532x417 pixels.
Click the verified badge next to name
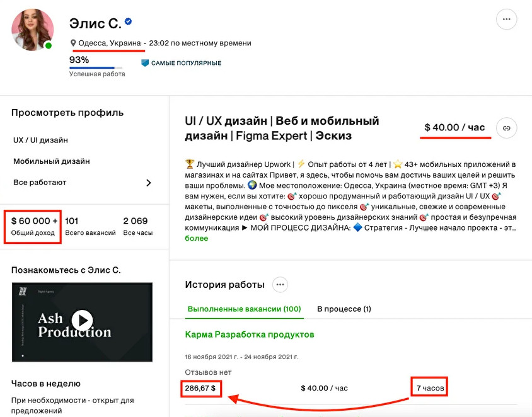[128, 22]
